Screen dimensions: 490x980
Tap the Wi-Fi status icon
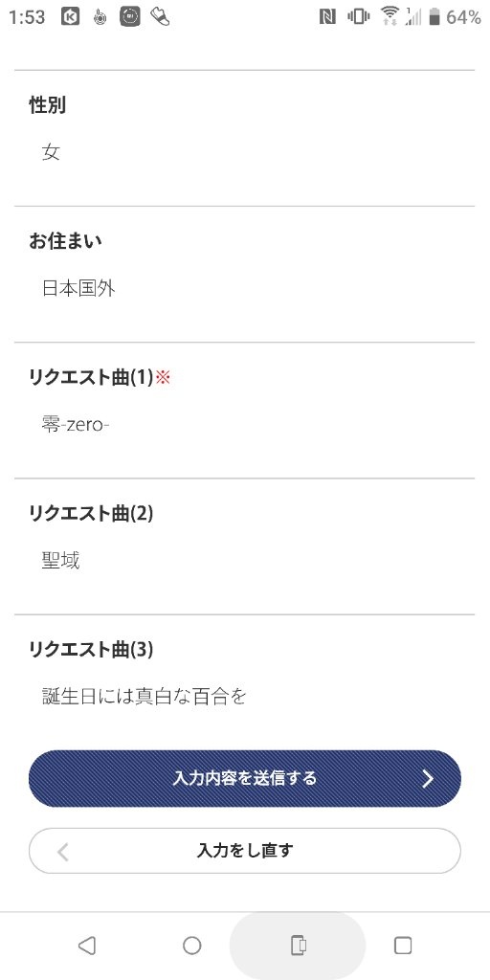click(x=390, y=17)
